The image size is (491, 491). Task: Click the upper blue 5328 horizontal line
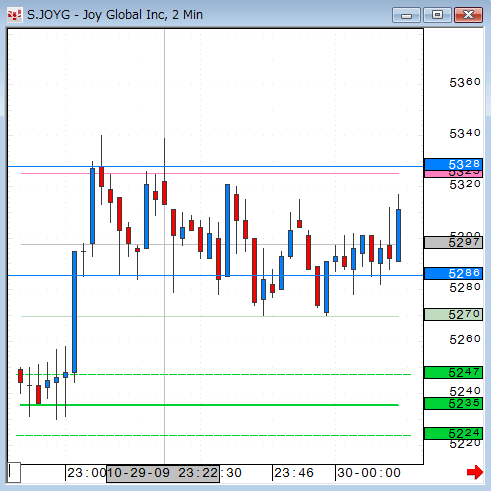coord(215,166)
